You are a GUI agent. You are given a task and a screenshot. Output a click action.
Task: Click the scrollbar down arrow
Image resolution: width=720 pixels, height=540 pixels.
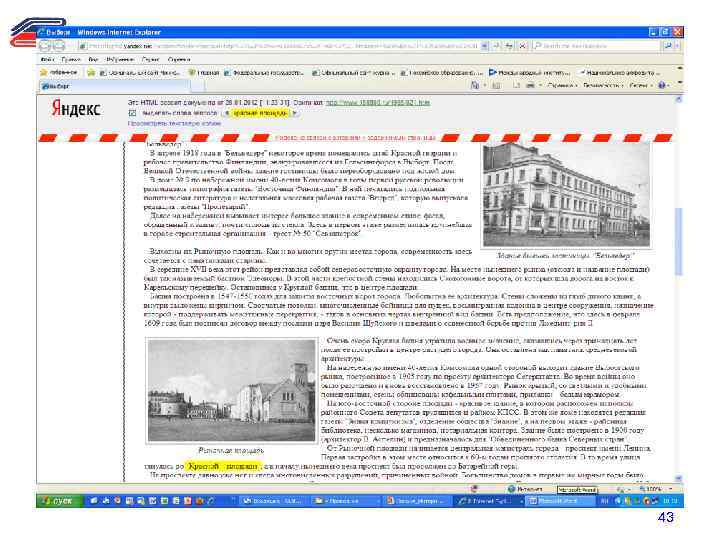click(x=679, y=478)
